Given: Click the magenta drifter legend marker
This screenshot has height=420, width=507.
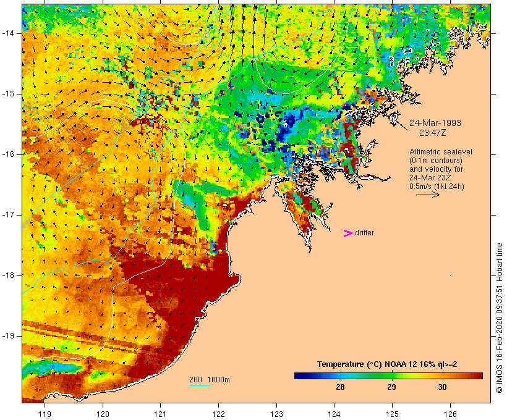Looking at the screenshot, I should pyautogui.click(x=348, y=233).
